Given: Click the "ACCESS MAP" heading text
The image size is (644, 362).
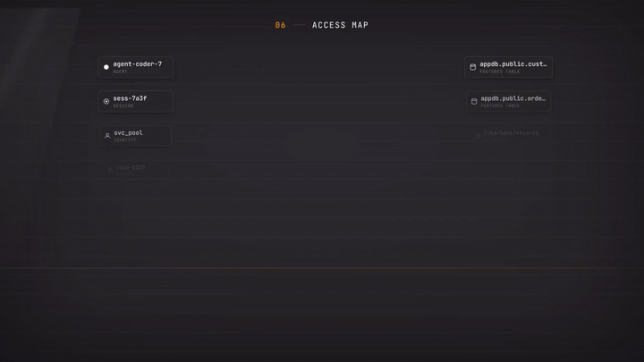Looking at the screenshot, I should coord(340,25).
